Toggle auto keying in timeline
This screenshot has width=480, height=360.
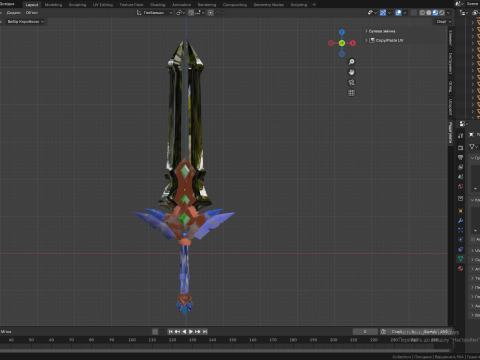click(x=155, y=332)
